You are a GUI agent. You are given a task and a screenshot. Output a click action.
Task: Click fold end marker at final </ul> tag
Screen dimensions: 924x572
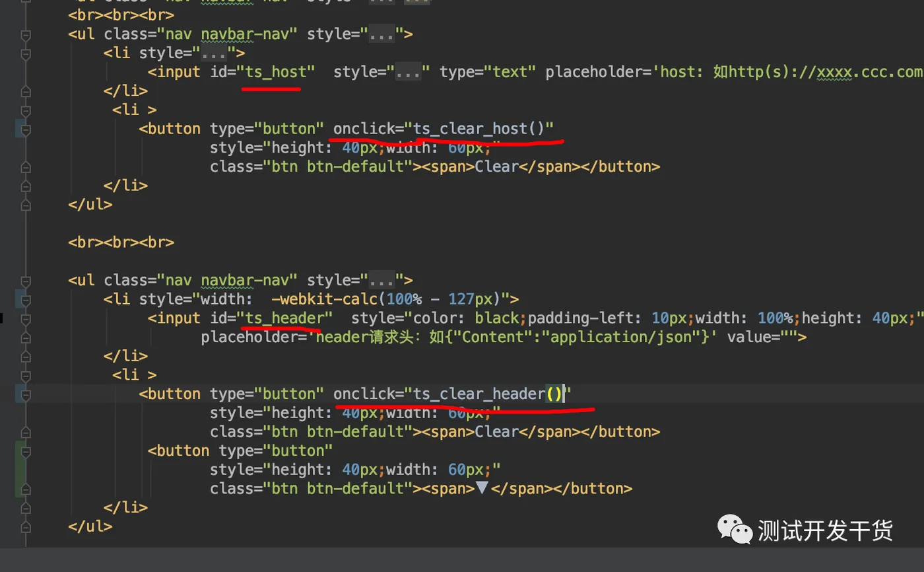tap(26, 528)
